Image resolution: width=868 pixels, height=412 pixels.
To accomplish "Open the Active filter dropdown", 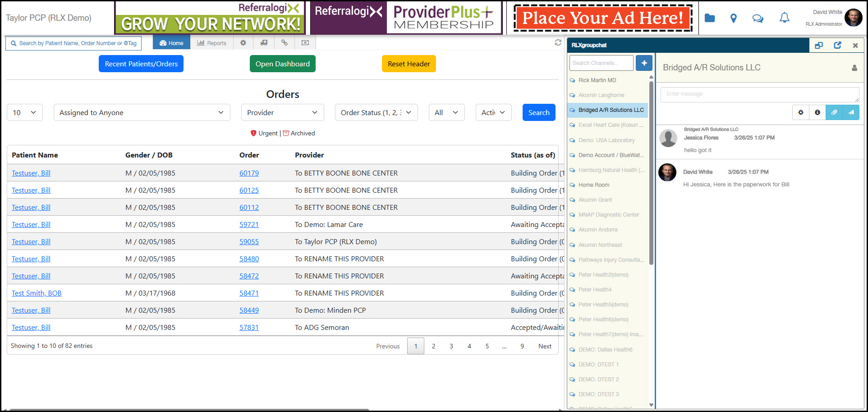I will (x=494, y=112).
